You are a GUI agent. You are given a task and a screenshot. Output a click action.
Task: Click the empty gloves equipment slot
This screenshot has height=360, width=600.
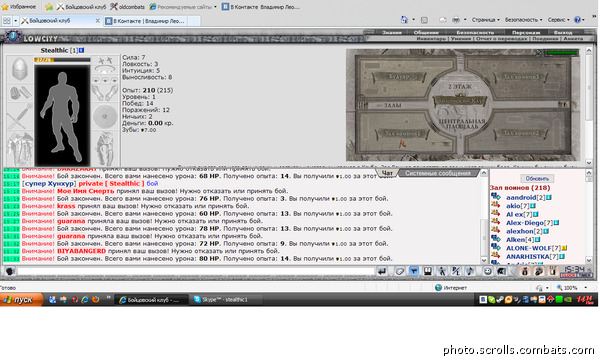(105, 93)
